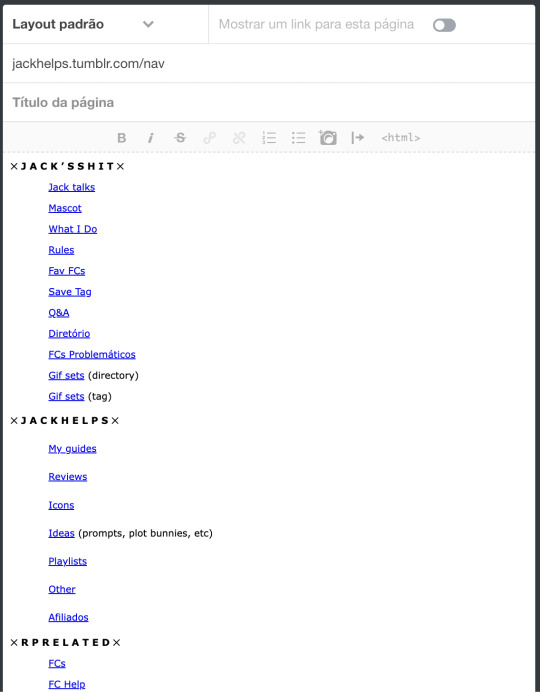The width and height of the screenshot is (540, 692).
Task: Open the Afiliados link
Action: (x=68, y=617)
